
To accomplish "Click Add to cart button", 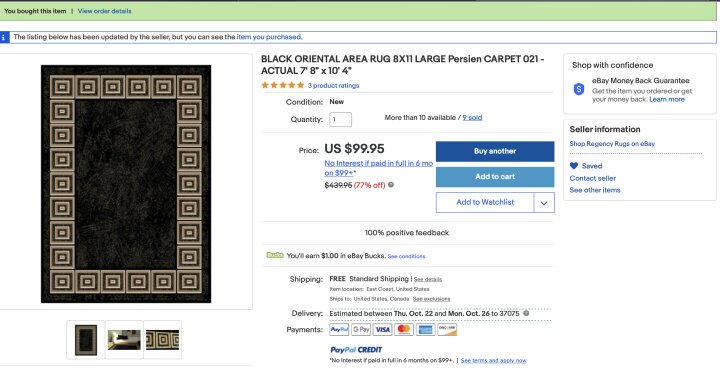I will [495, 177].
